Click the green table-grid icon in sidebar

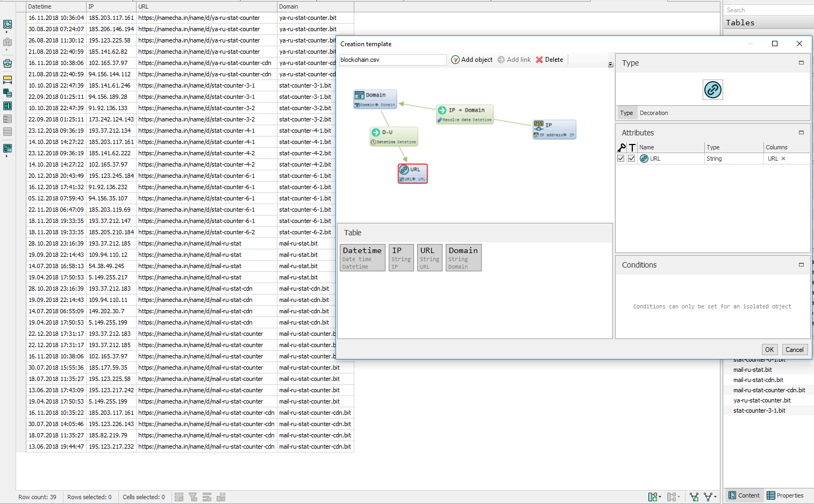pos(8,93)
